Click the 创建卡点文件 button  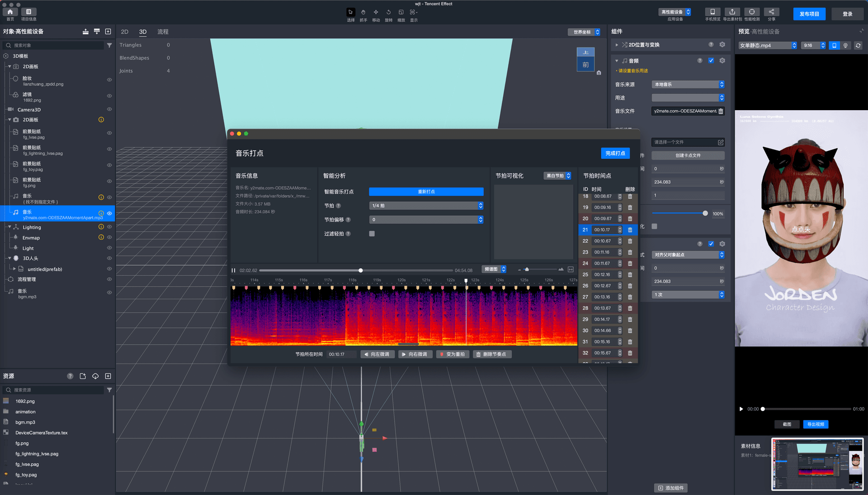click(x=688, y=155)
